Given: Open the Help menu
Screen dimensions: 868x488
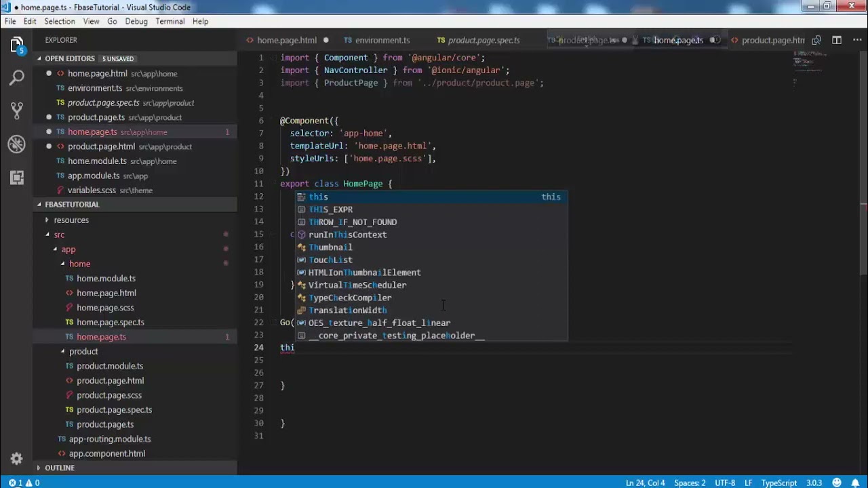Looking at the screenshot, I should click(x=200, y=21).
